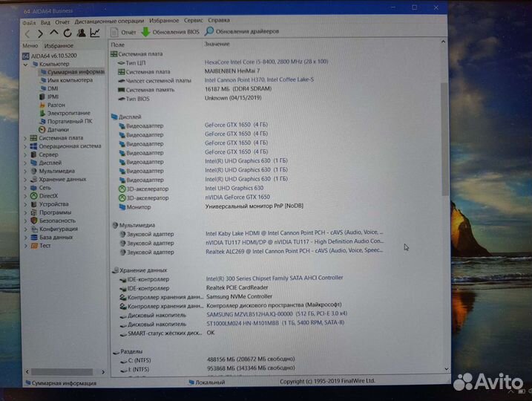This screenshot has height=401, width=532.
Task: Expand the Хранение данных tree node
Action: coord(26,179)
